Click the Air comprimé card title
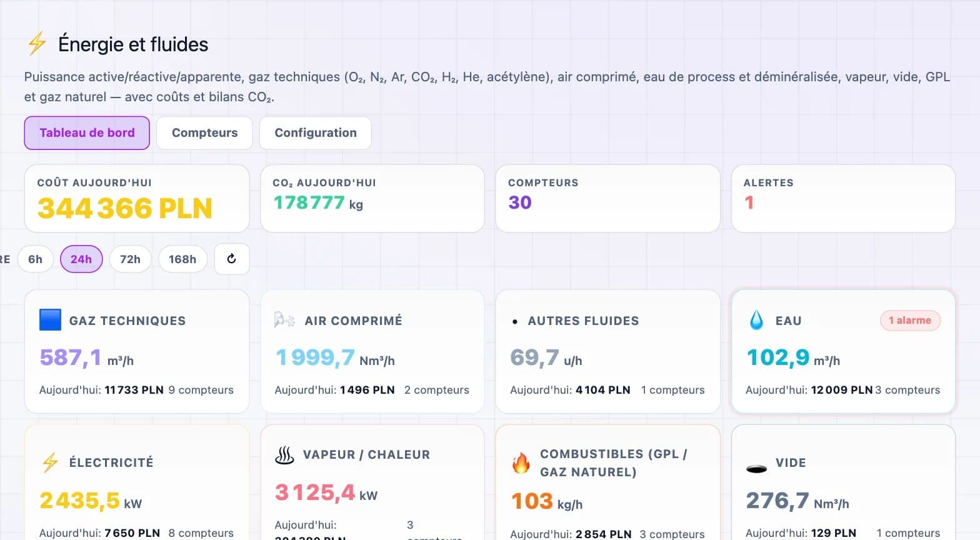 point(354,321)
